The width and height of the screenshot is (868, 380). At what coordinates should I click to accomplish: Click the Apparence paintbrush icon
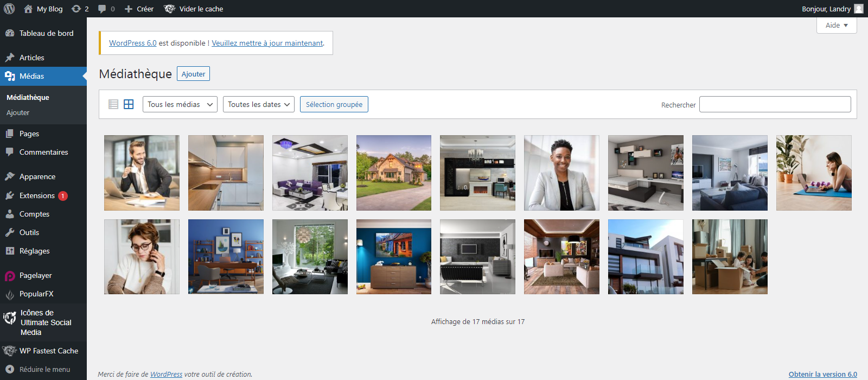[10, 176]
